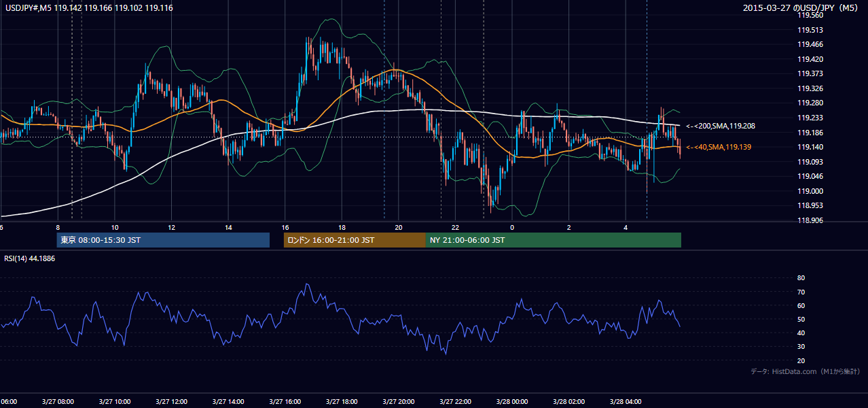
Task: Click RSI scale value 70
Action: (x=801, y=292)
